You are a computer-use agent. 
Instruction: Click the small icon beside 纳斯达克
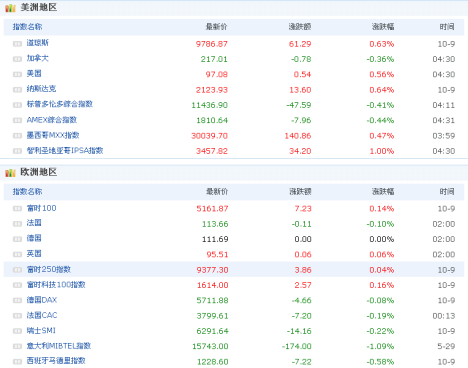pyautogui.click(x=17, y=89)
